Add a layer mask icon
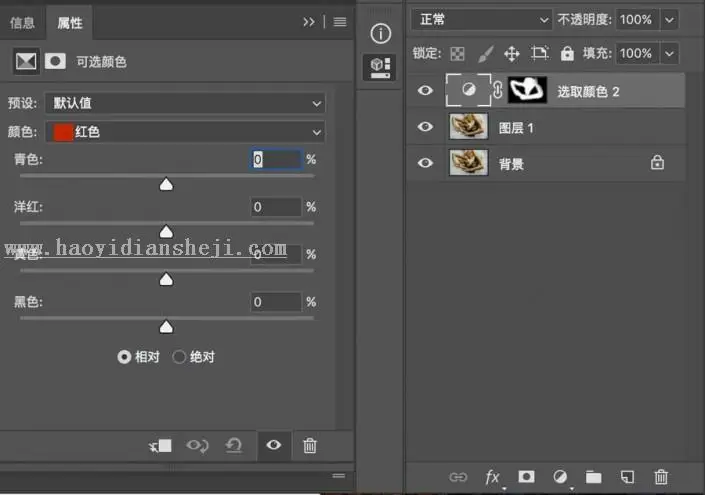The height and width of the screenshot is (495, 705). (526, 477)
